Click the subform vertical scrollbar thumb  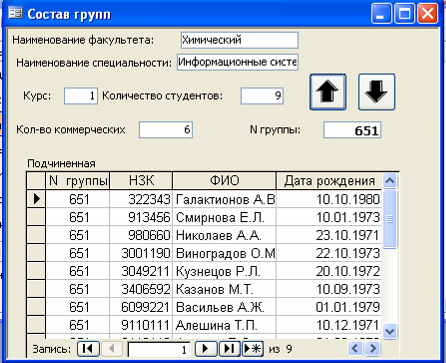coord(389,219)
